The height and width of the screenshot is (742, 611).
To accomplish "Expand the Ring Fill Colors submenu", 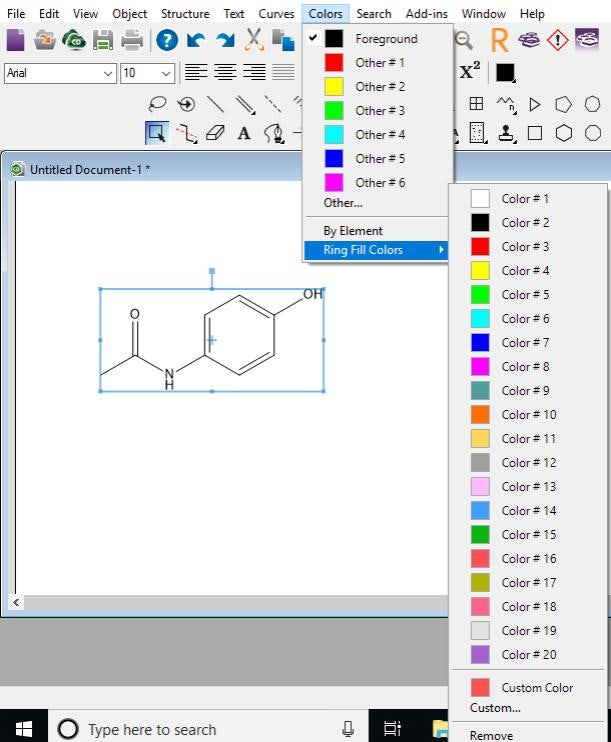I will coord(377,250).
